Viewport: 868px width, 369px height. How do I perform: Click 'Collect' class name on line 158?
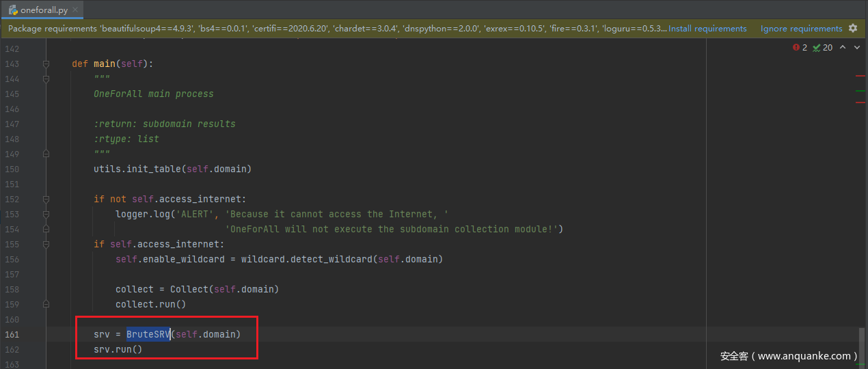(189, 289)
